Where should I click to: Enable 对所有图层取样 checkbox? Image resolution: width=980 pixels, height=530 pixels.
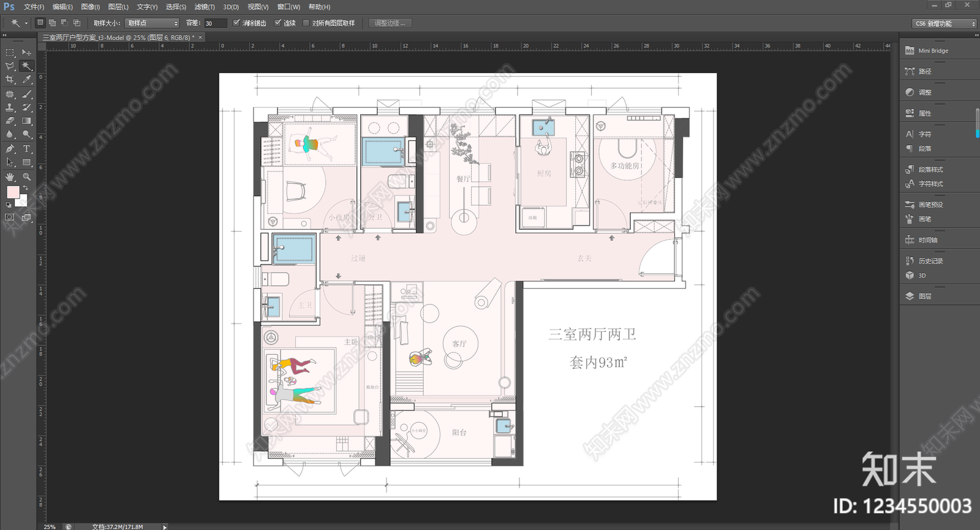306,23
